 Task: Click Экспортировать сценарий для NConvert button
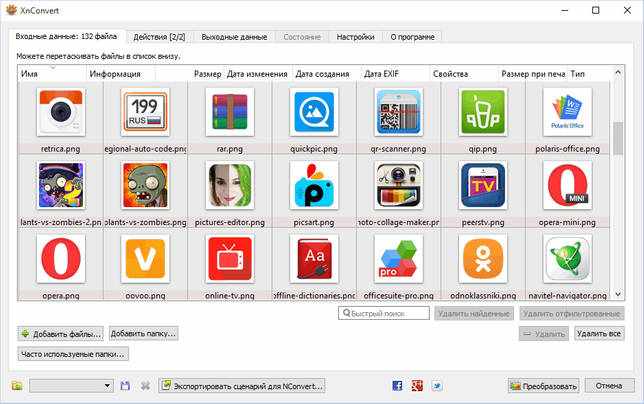click(x=242, y=386)
